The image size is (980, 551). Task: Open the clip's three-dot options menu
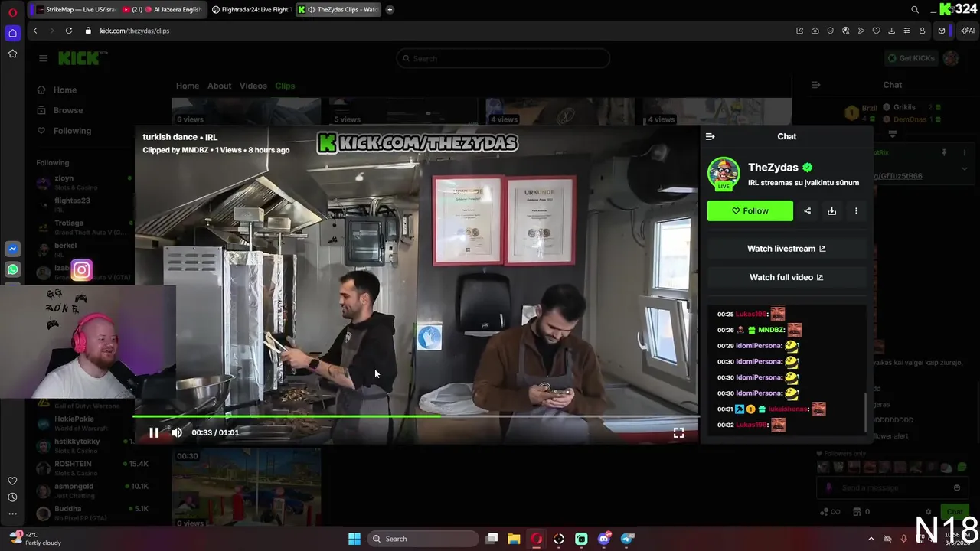tap(856, 211)
